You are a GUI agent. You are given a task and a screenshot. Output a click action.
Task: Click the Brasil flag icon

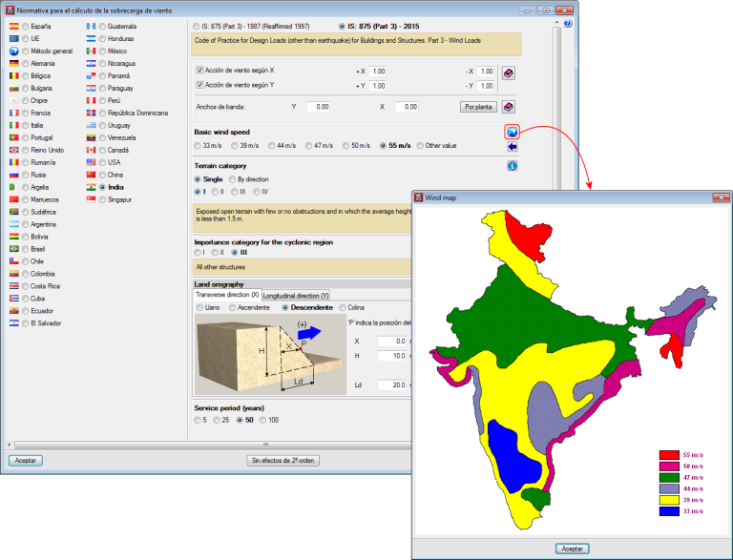tap(14, 249)
